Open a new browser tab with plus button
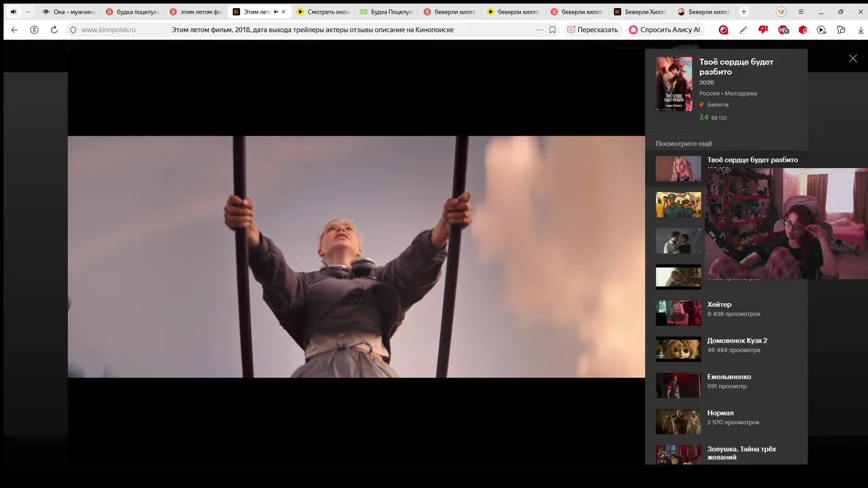The image size is (868, 488). pos(744,12)
